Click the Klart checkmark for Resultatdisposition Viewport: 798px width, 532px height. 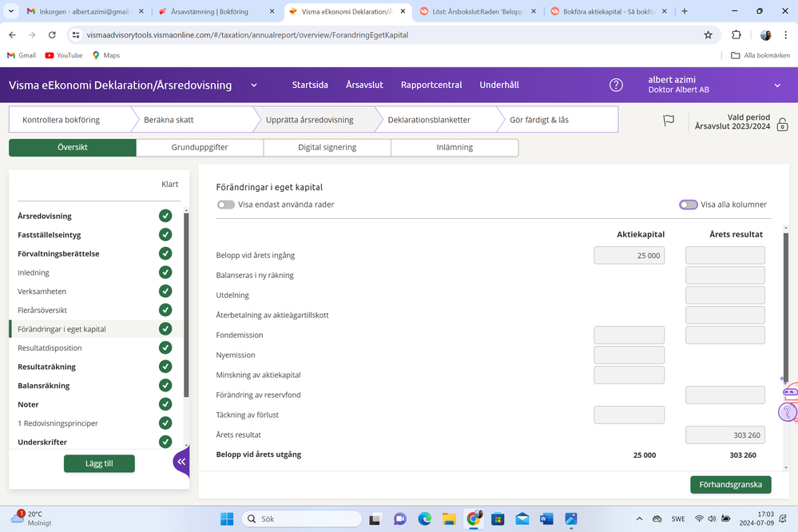165,347
